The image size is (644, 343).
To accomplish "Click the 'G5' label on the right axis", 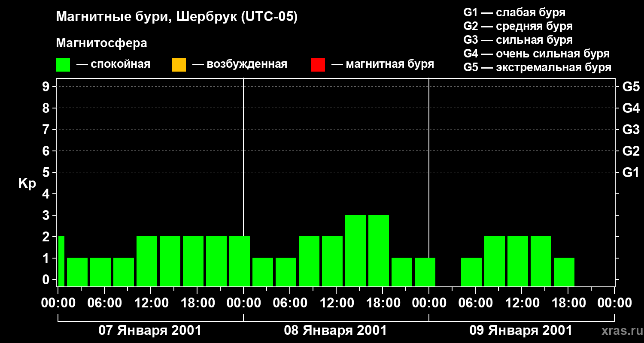I will (631, 87).
